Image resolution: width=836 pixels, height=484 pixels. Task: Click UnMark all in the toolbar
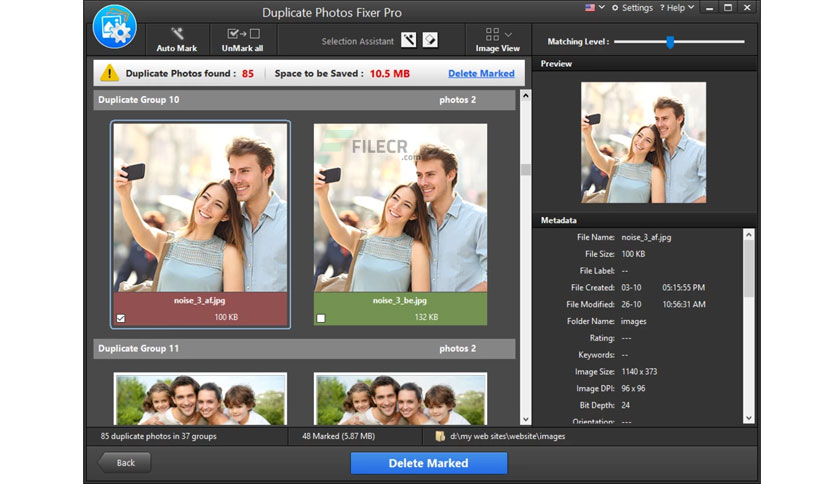tap(243, 40)
